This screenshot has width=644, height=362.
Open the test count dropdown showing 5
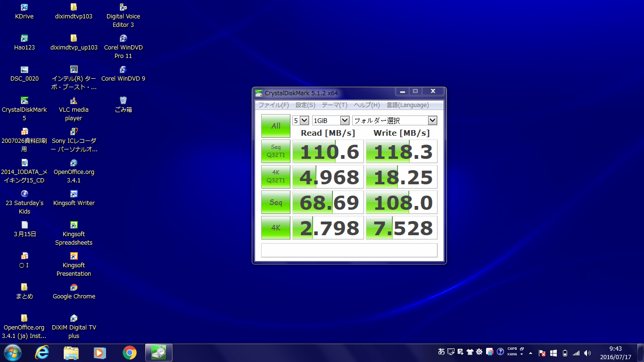pyautogui.click(x=301, y=121)
